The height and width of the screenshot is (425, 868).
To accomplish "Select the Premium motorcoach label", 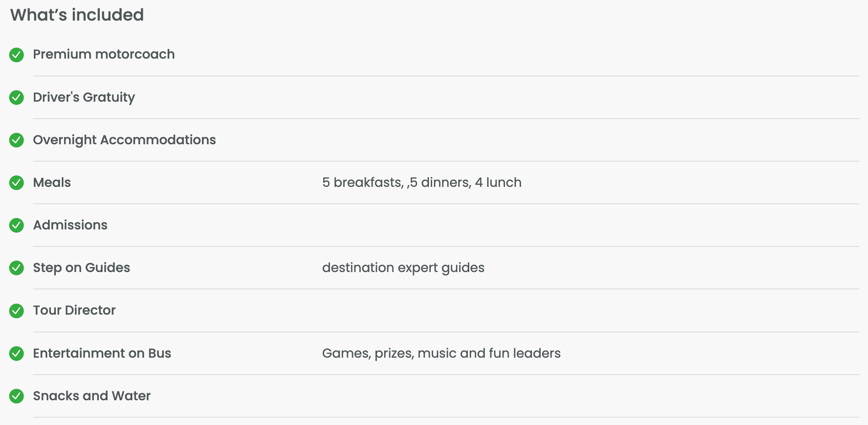I will pyautogui.click(x=104, y=54).
